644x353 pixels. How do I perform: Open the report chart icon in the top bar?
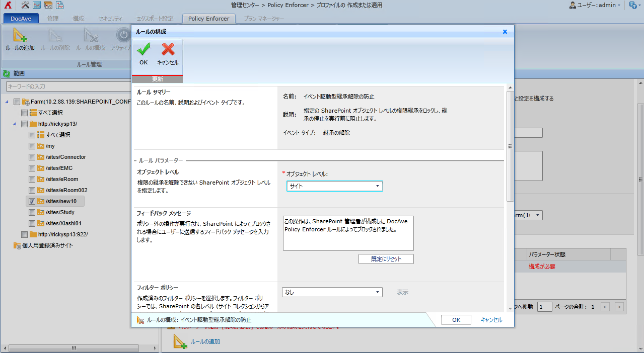59,5
